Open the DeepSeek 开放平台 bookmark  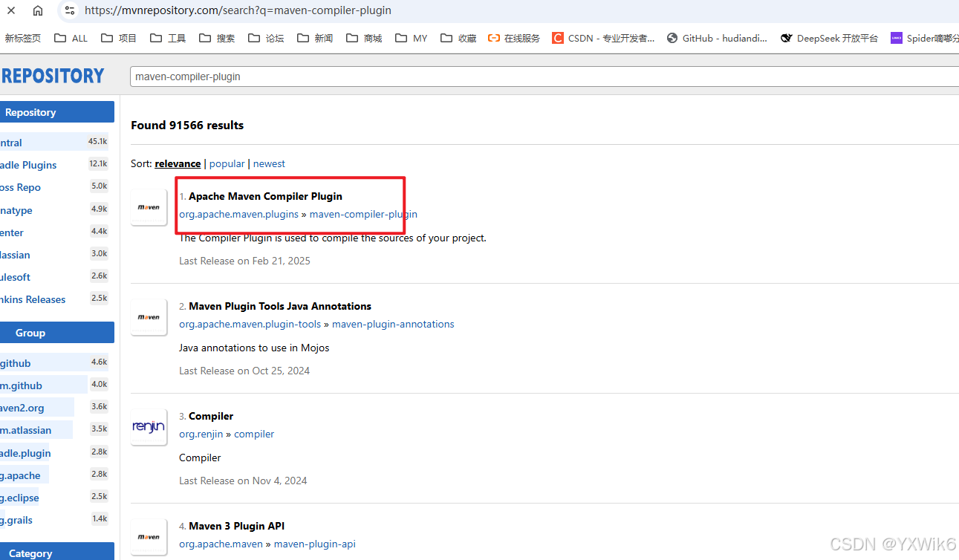(x=829, y=38)
